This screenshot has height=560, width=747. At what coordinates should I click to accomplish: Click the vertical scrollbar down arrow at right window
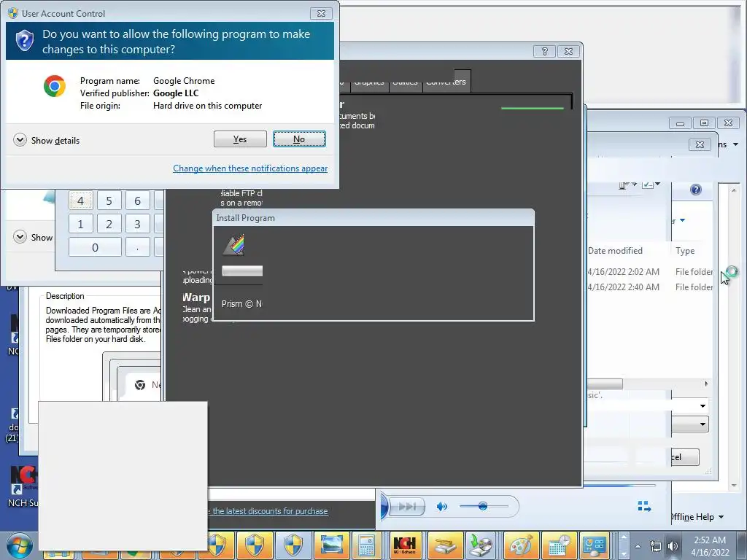(x=734, y=485)
